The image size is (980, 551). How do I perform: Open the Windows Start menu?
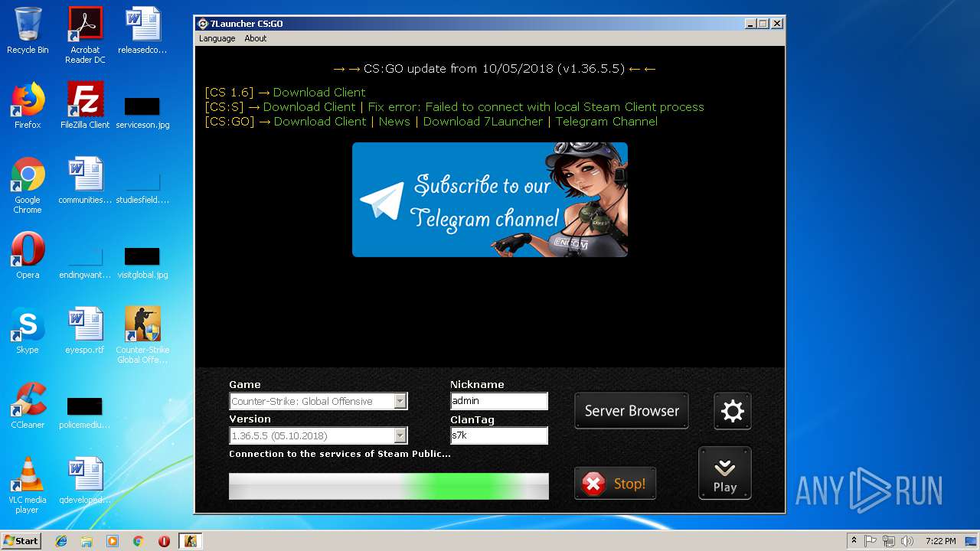tap(21, 540)
